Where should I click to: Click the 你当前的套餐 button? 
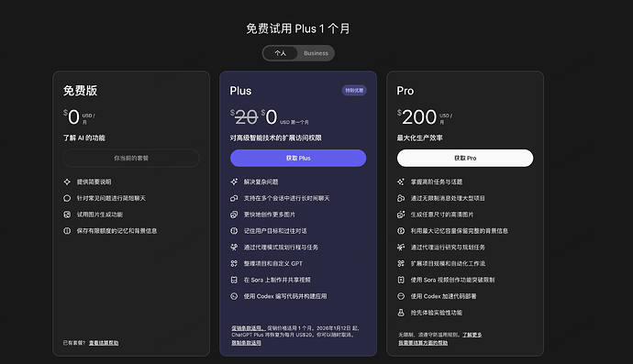[131, 159]
